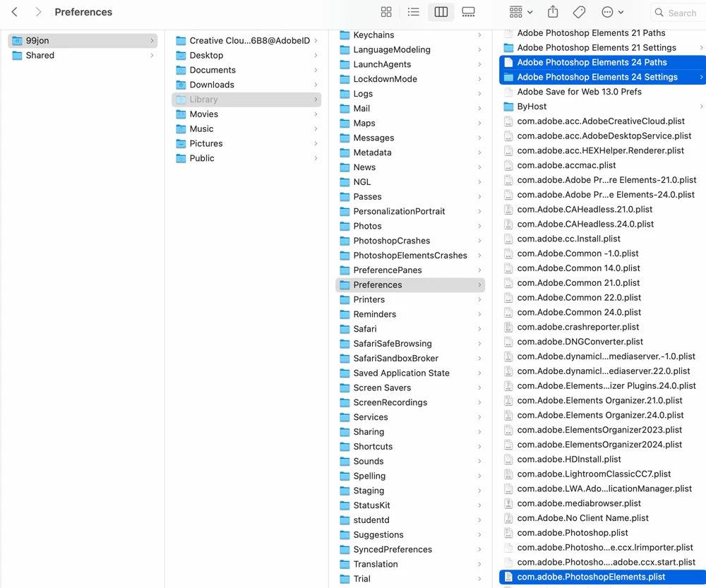Open the Creative Cloud AdobeID folder

tap(246, 40)
